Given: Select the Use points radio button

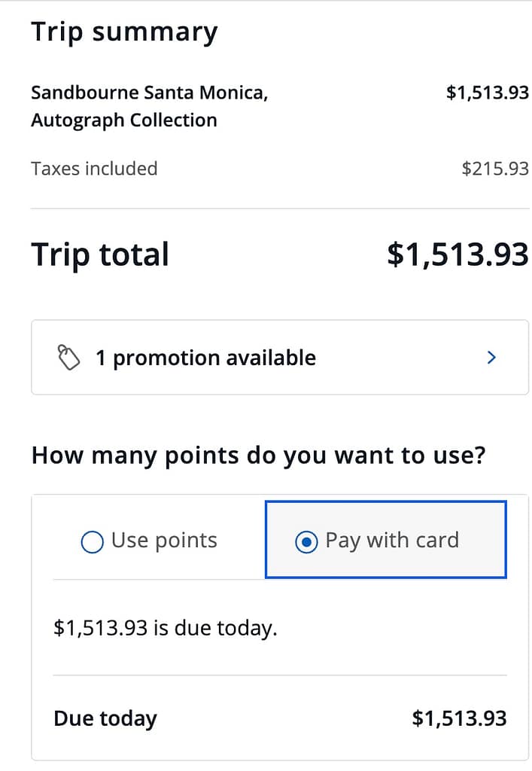Looking at the screenshot, I should click(92, 541).
